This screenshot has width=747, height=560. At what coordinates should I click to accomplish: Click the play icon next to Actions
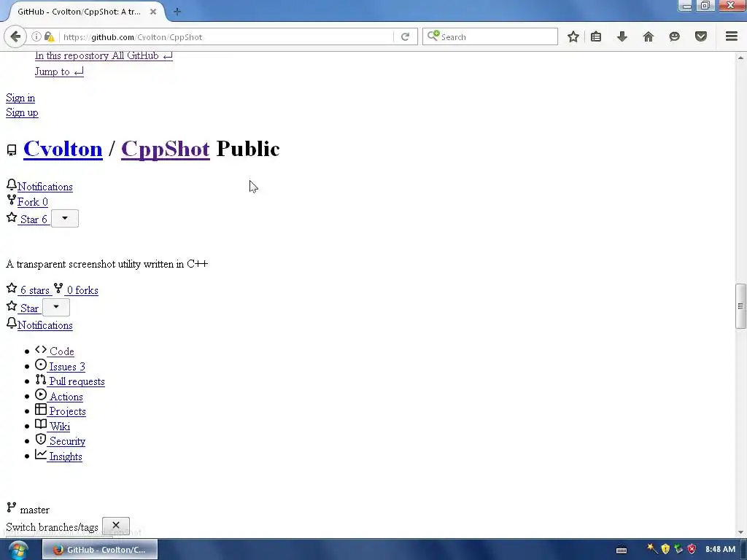(41, 394)
